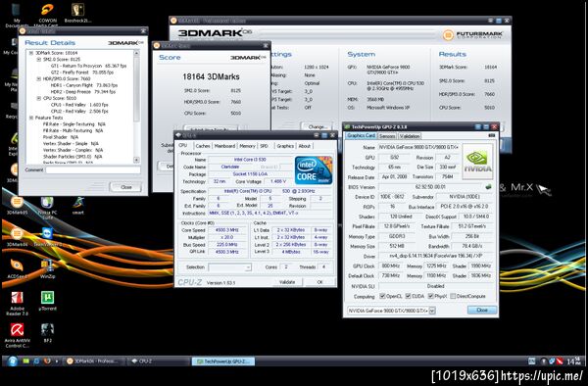Collapse the SM2.0 Score tree node
588x386 pixels.
(38, 59)
